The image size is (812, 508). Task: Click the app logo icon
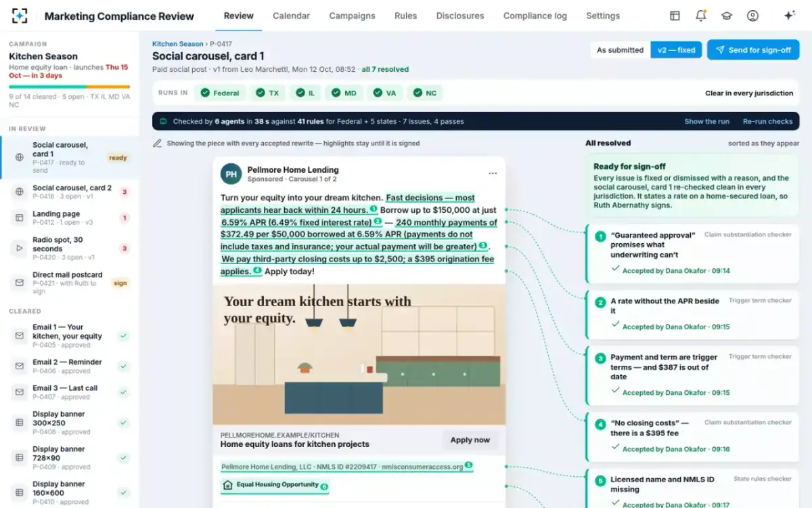click(20, 16)
